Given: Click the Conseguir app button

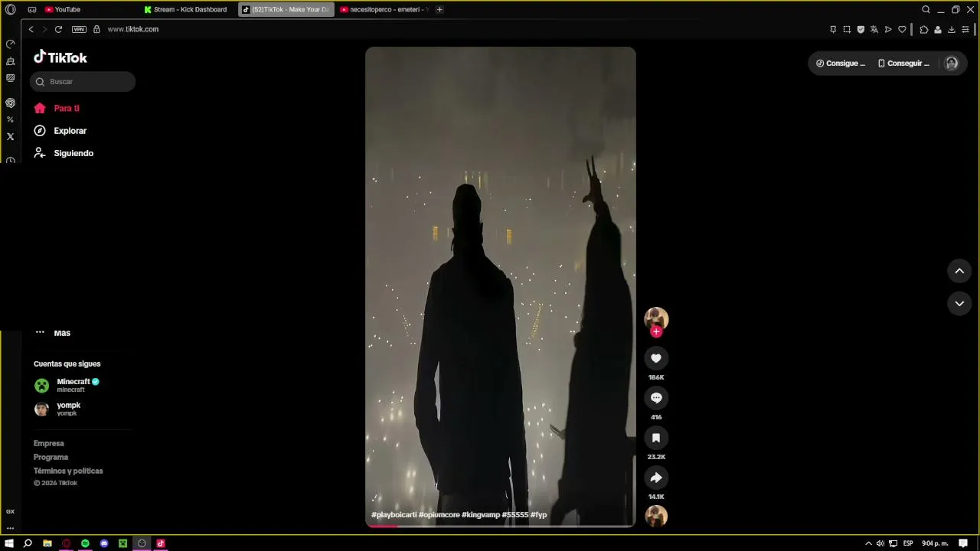Looking at the screenshot, I should [x=903, y=64].
